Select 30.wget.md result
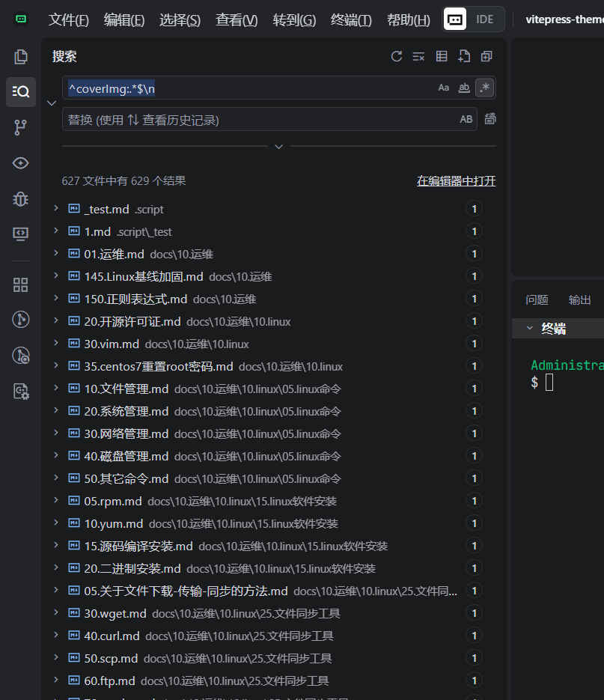This screenshot has height=700, width=604. [x=268, y=613]
